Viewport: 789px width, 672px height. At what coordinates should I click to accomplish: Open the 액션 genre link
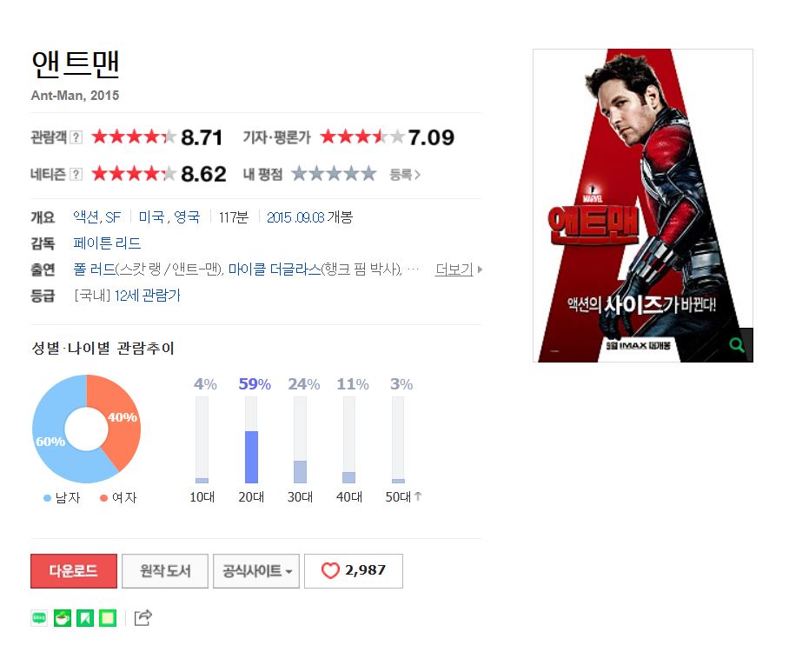(x=86, y=217)
